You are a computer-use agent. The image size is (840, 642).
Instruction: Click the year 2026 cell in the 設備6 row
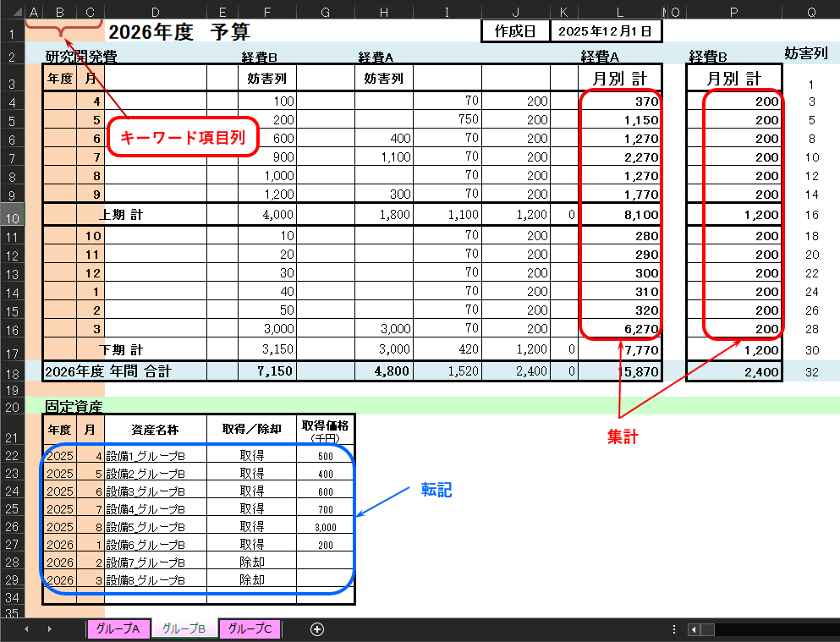tap(60, 545)
